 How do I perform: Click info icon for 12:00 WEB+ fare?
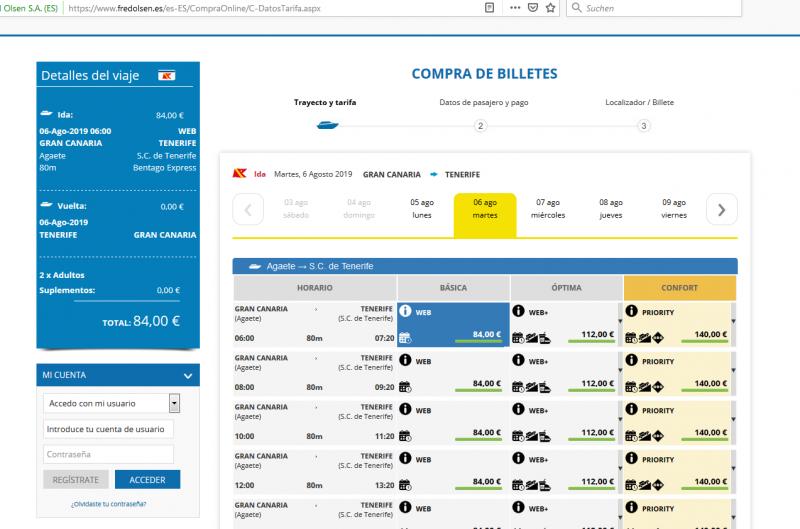pyautogui.click(x=518, y=458)
